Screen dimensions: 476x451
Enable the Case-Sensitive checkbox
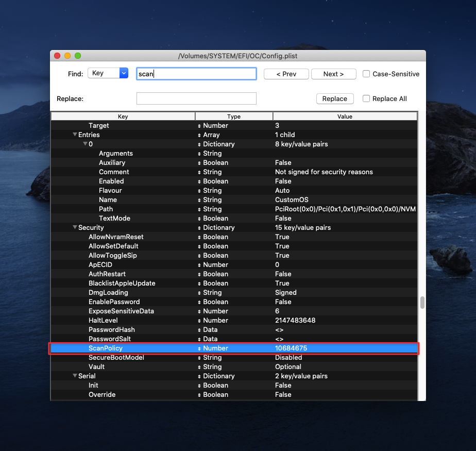click(366, 74)
